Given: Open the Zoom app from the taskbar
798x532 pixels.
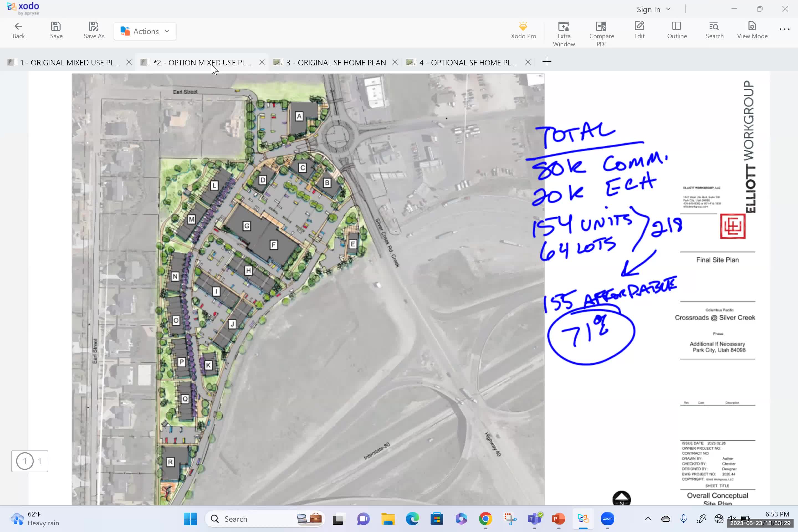Looking at the screenshot, I should pyautogui.click(x=607, y=519).
